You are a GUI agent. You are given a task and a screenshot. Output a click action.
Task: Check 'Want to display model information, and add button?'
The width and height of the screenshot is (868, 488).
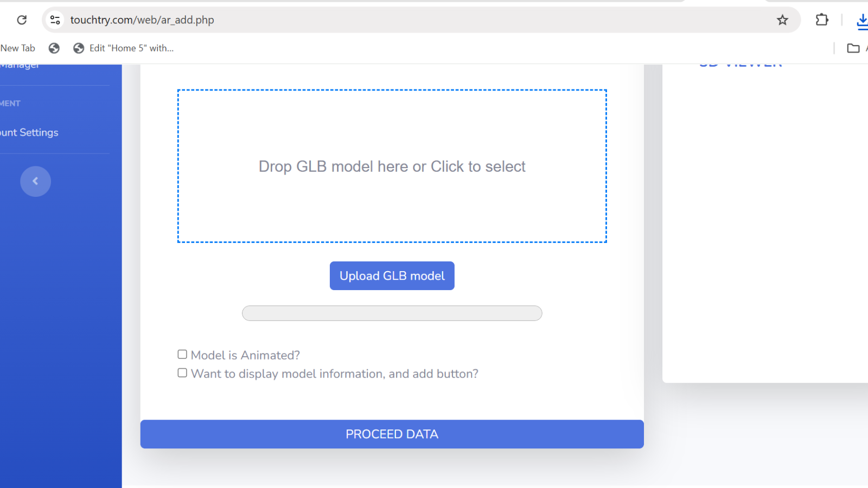pyautogui.click(x=182, y=373)
